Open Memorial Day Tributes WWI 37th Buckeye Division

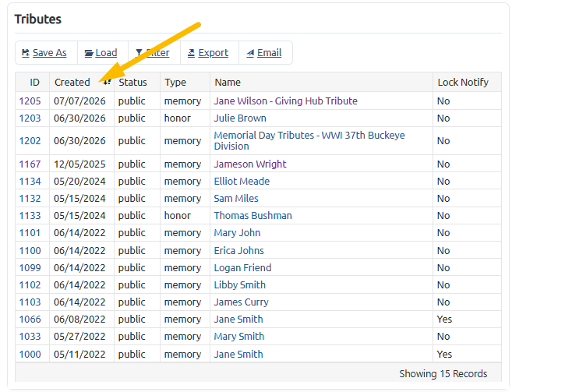pyautogui.click(x=309, y=141)
